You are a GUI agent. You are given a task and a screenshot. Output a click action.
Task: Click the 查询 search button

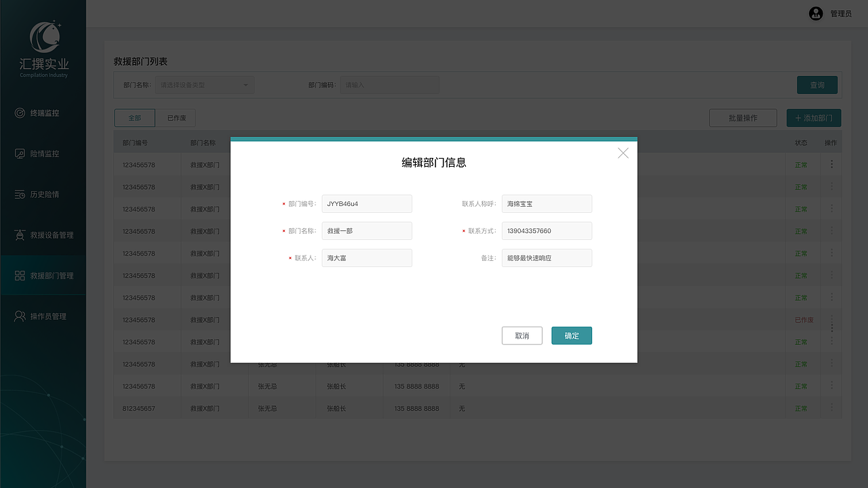point(817,85)
